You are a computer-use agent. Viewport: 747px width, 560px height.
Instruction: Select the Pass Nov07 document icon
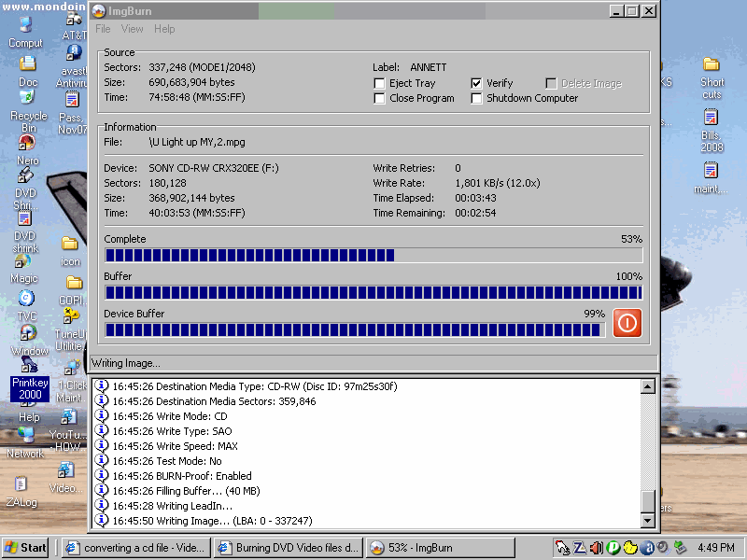(x=73, y=113)
